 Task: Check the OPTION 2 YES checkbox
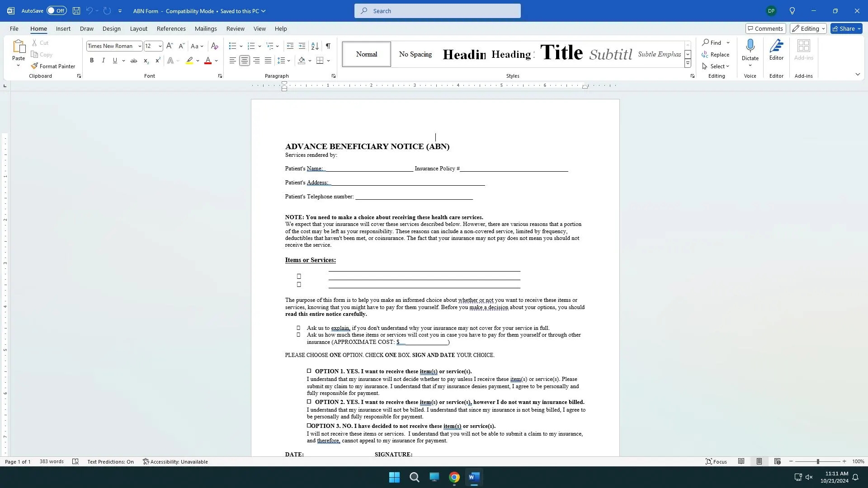point(309,402)
